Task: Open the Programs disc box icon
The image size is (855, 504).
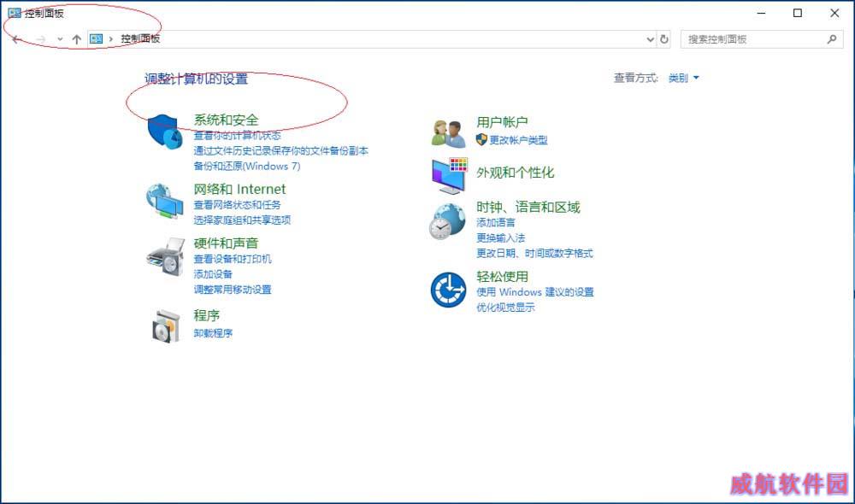Action: coord(166,325)
